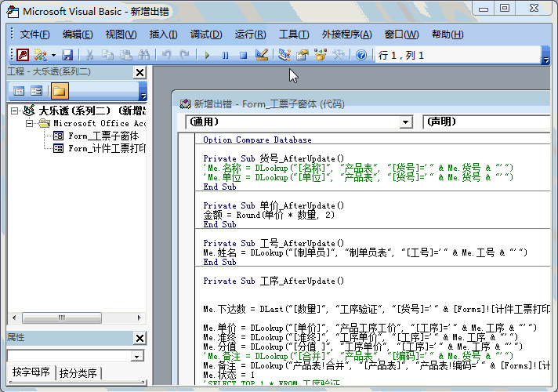Screen dimensions: 558x392
Task: Click the Redo arrow icon
Action: click(184, 55)
